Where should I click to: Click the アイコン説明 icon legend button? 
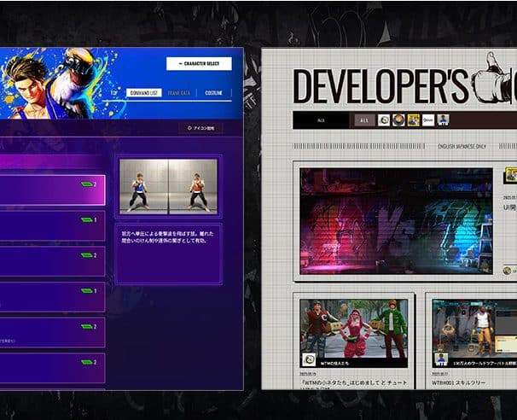200,128
